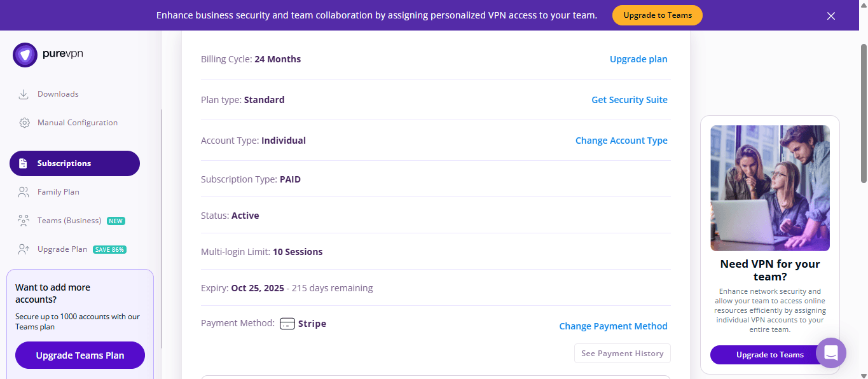The image size is (868, 379).
Task: Click the Upgrade plan link
Action: tap(638, 59)
